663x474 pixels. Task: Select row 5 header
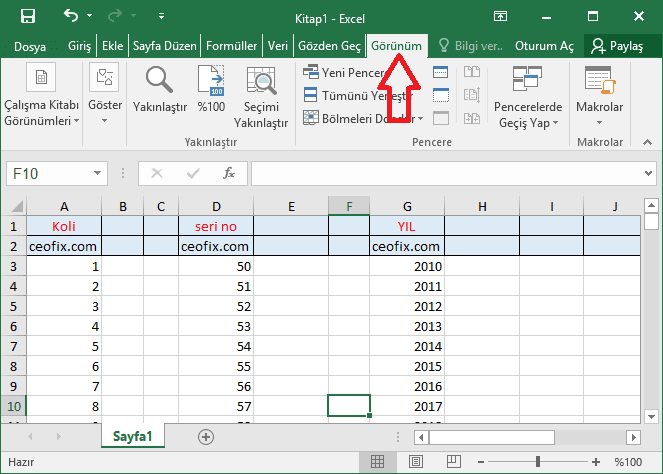[14, 306]
